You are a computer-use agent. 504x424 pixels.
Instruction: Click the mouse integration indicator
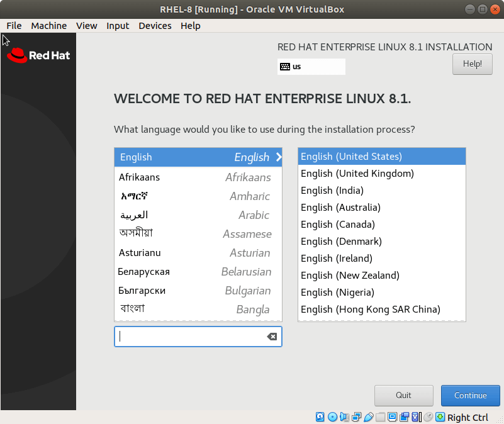coord(427,416)
